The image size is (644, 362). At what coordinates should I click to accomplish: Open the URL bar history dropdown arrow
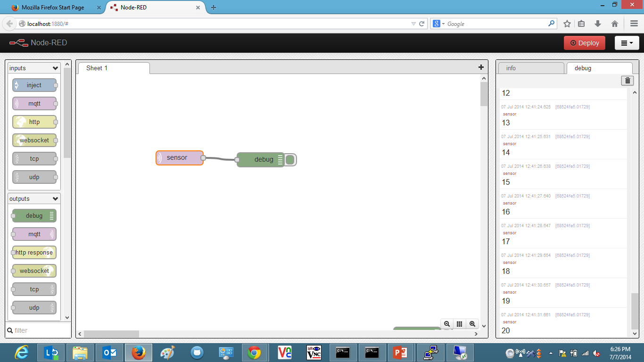(413, 24)
